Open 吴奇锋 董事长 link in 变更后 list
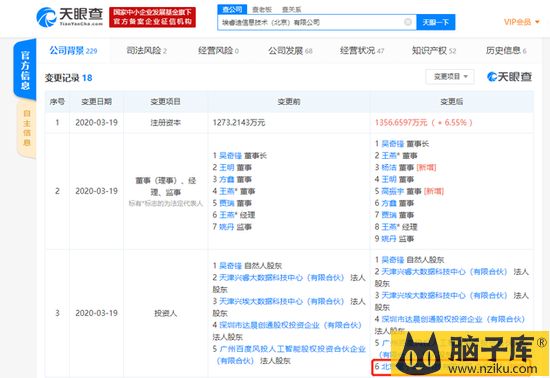 pyautogui.click(x=393, y=144)
